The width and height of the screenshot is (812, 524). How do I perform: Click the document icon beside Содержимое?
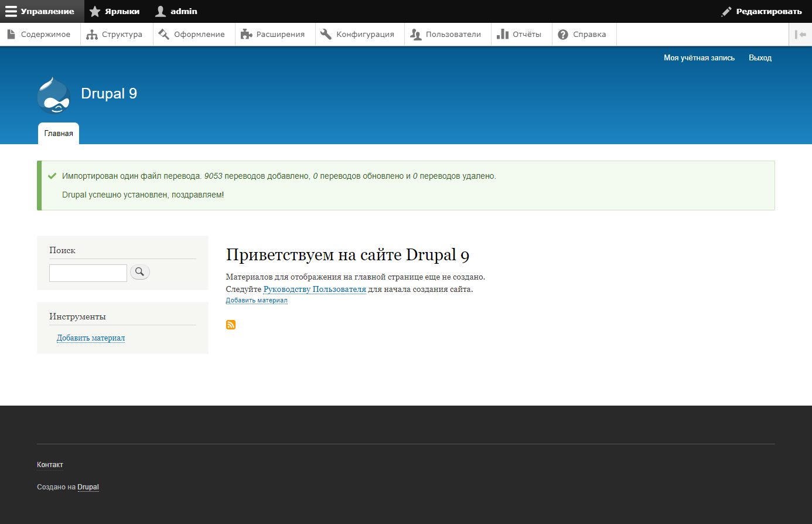tap(11, 35)
